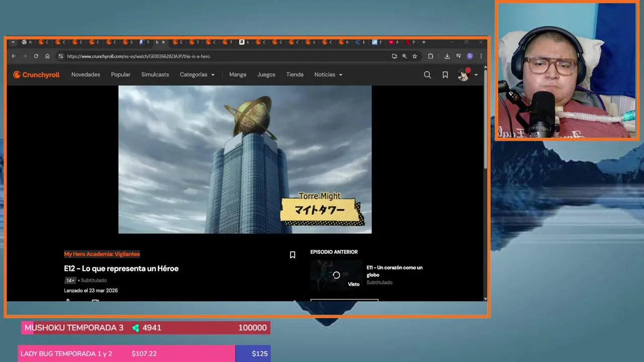Viewport: 644px width, 362px height.
Task: Click the browser forward arrow
Action: tap(25, 56)
